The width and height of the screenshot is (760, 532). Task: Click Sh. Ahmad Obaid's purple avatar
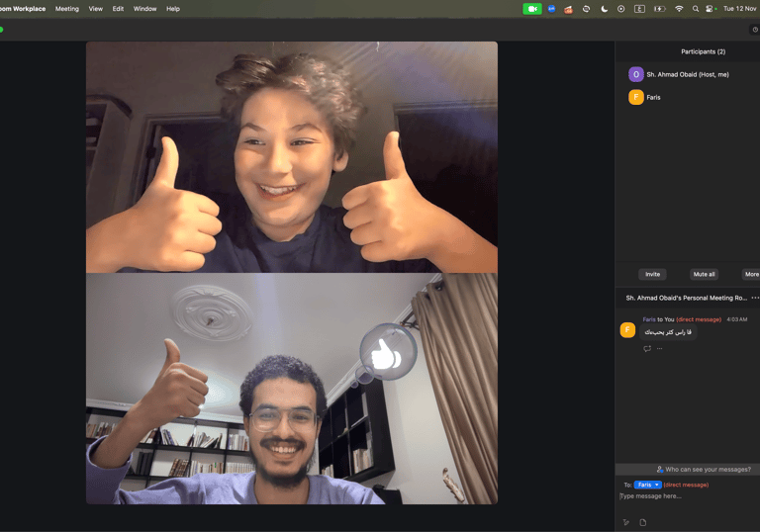tap(636, 74)
